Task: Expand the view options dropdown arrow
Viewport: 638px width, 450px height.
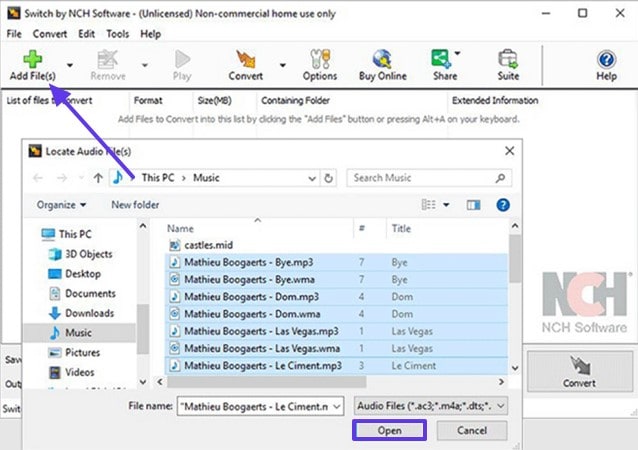Action: coord(446,205)
